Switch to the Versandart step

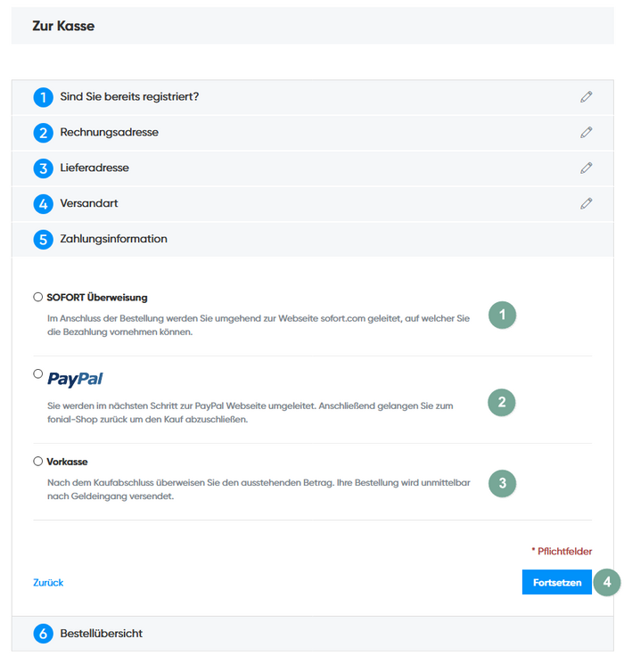coord(89,203)
